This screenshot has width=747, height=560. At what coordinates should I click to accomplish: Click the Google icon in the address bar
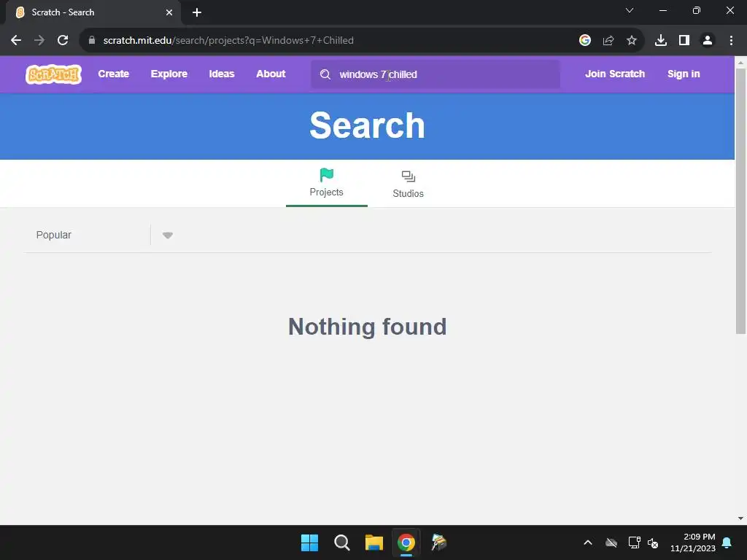click(585, 41)
